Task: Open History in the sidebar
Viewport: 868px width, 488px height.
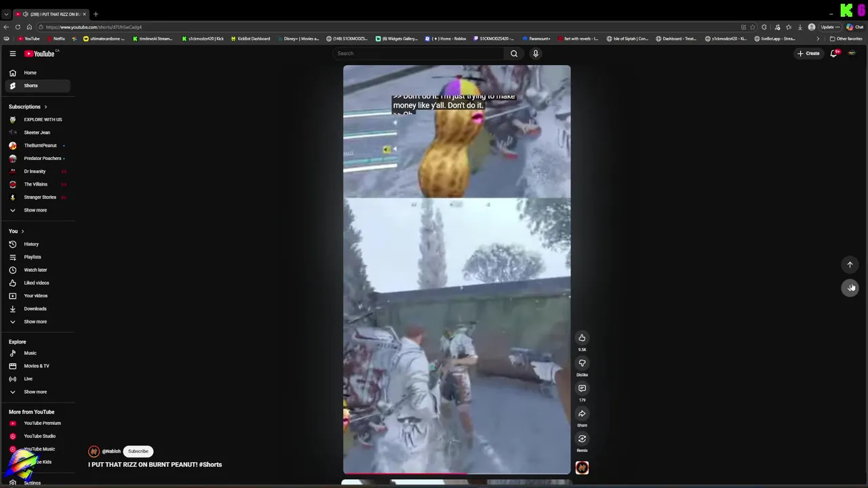Action: click(x=37, y=244)
